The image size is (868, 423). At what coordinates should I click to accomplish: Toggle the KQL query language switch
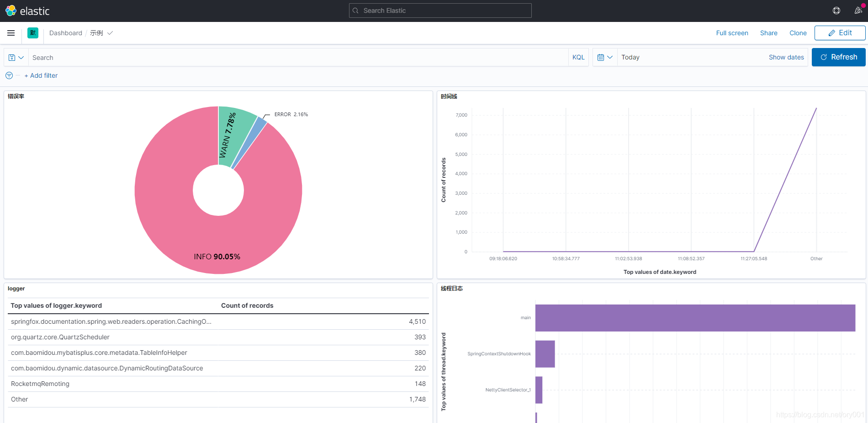(x=578, y=57)
